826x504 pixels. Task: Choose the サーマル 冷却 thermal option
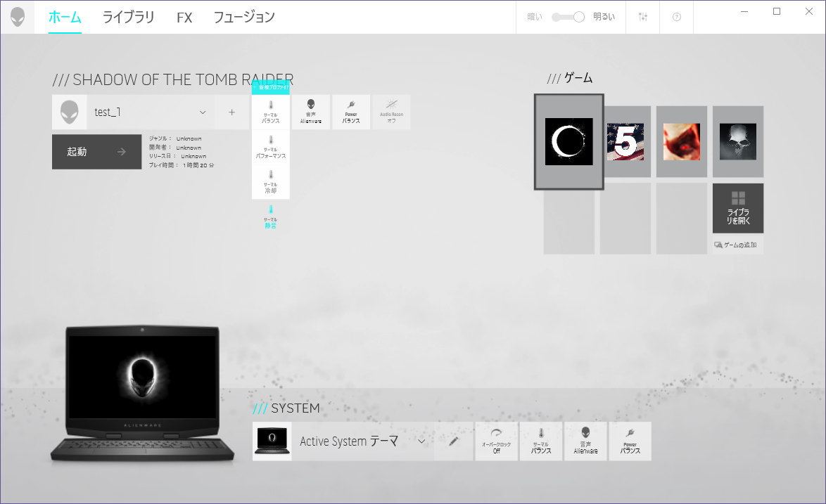point(271,182)
